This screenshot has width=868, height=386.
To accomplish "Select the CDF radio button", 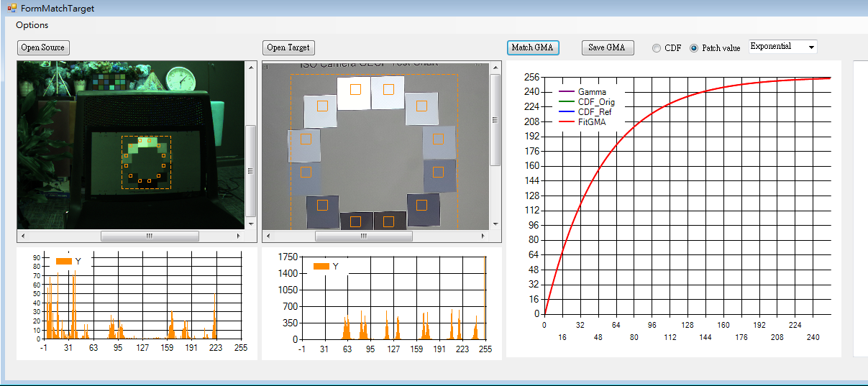I will [657, 48].
